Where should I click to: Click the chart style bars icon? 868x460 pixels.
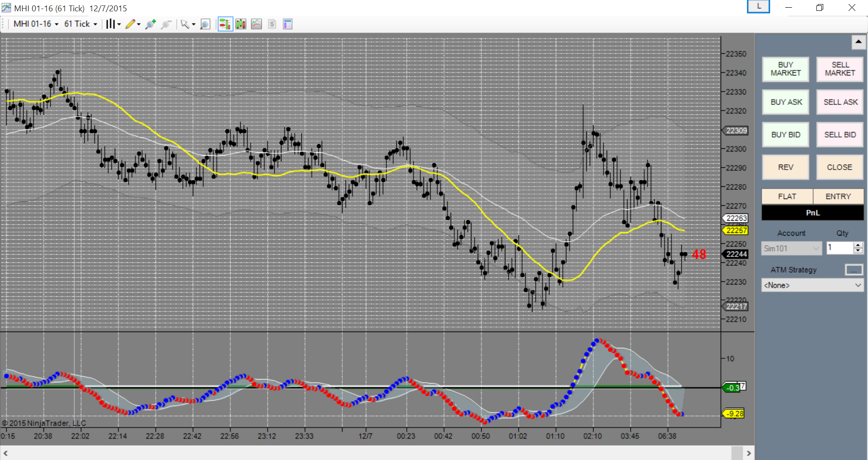[113, 24]
